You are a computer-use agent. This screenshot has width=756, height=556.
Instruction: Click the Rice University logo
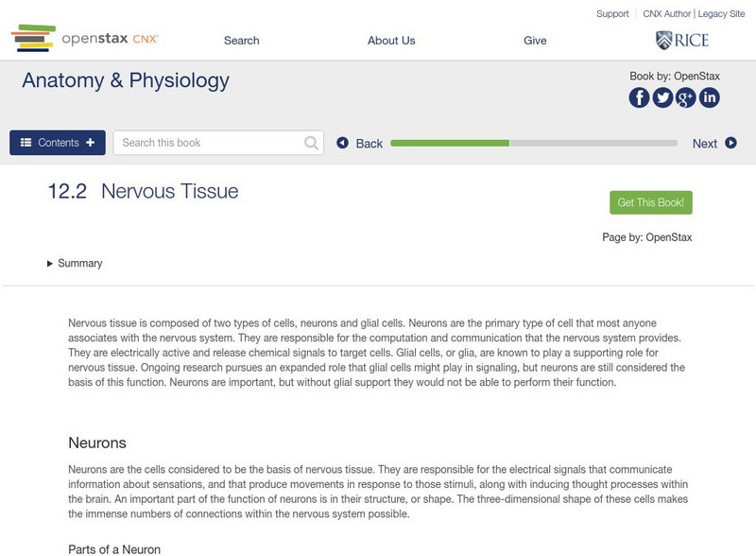(681, 40)
